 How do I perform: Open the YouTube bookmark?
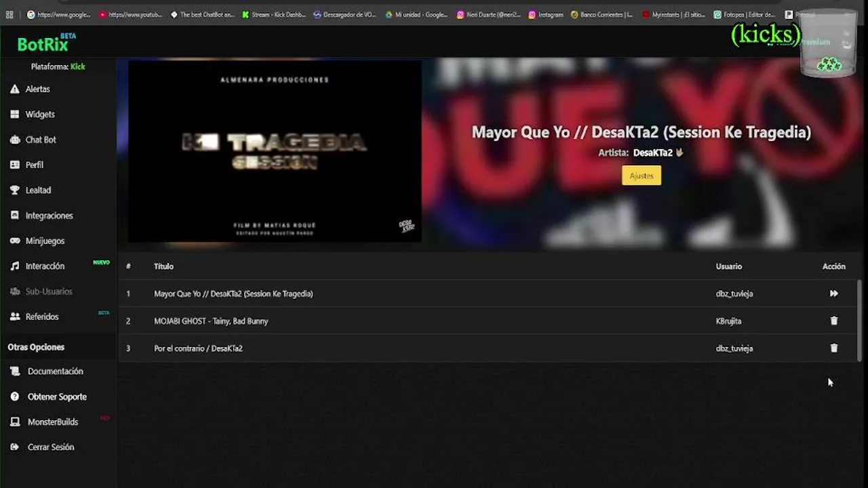click(131, 14)
